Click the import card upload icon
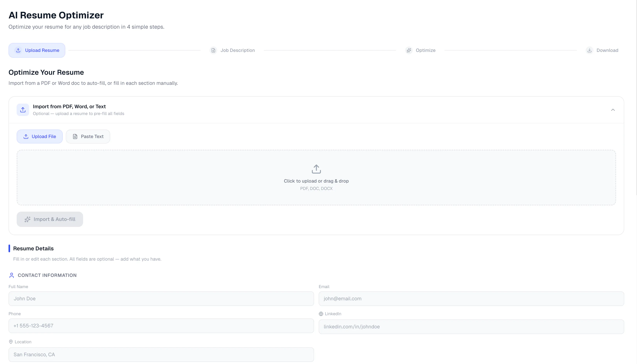This screenshot has height=364, width=637. click(23, 110)
